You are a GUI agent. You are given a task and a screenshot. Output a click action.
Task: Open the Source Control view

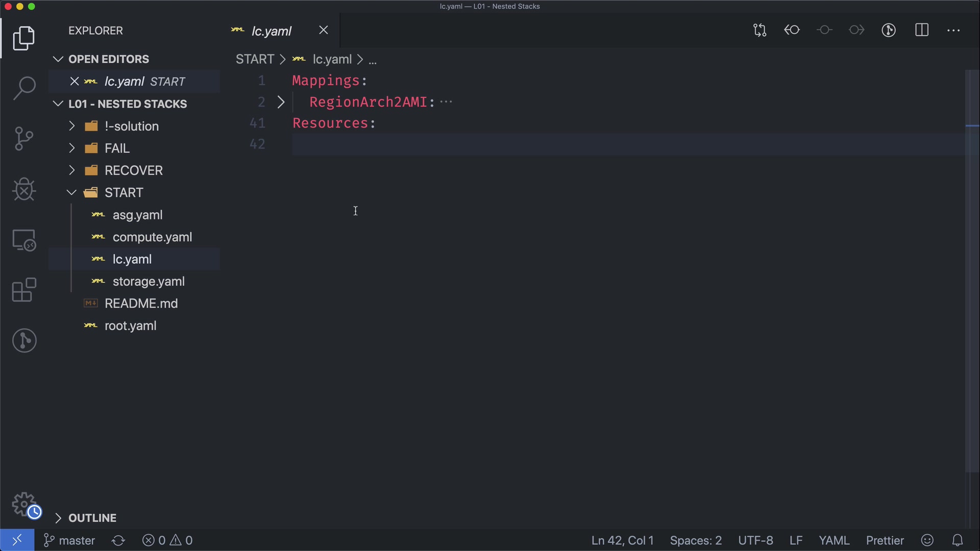24,139
